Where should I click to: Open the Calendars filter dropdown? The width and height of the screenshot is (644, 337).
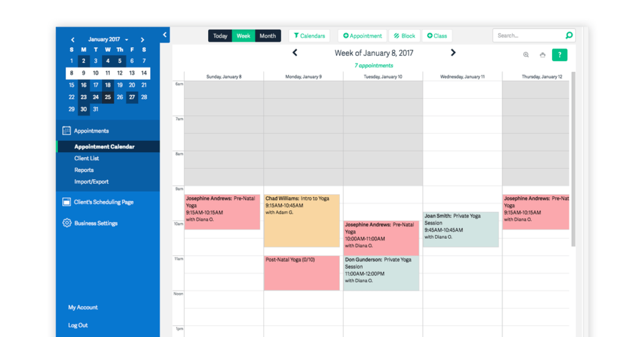pos(309,36)
